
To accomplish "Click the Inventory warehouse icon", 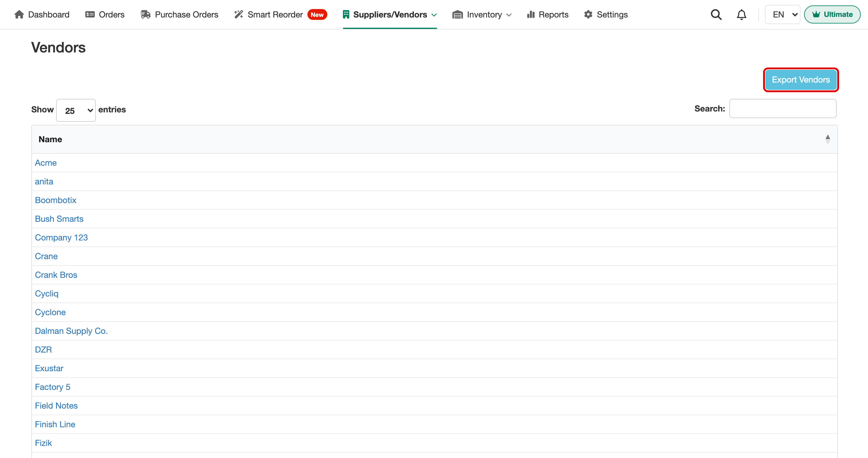I will (457, 14).
